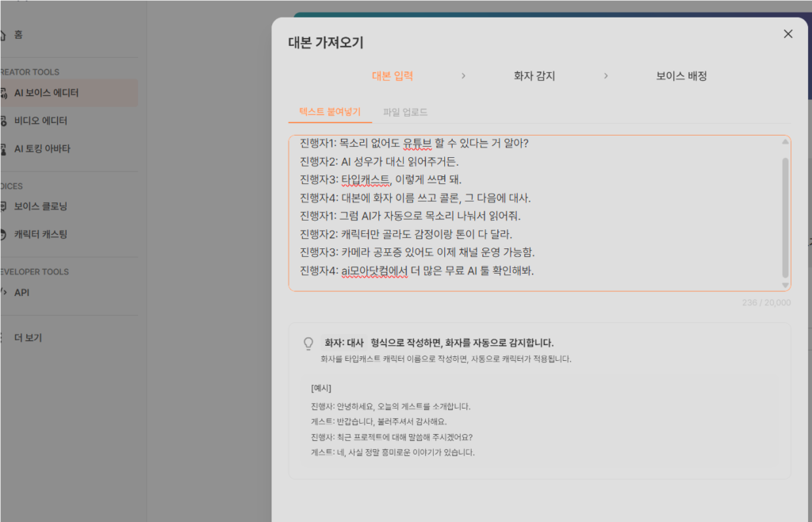Open the AI 토킹 아바타 icon
812x522 pixels.
pos(2,148)
